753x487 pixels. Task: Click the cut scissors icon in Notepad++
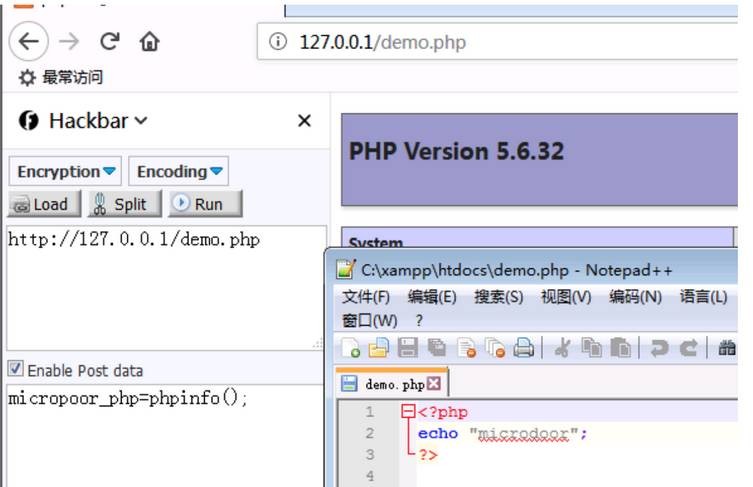pos(562,348)
